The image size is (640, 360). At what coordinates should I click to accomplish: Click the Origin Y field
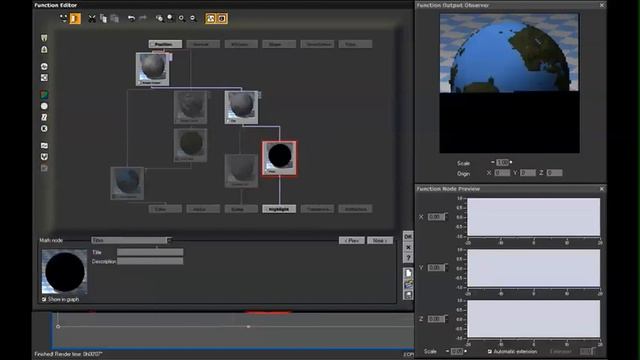pos(527,173)
